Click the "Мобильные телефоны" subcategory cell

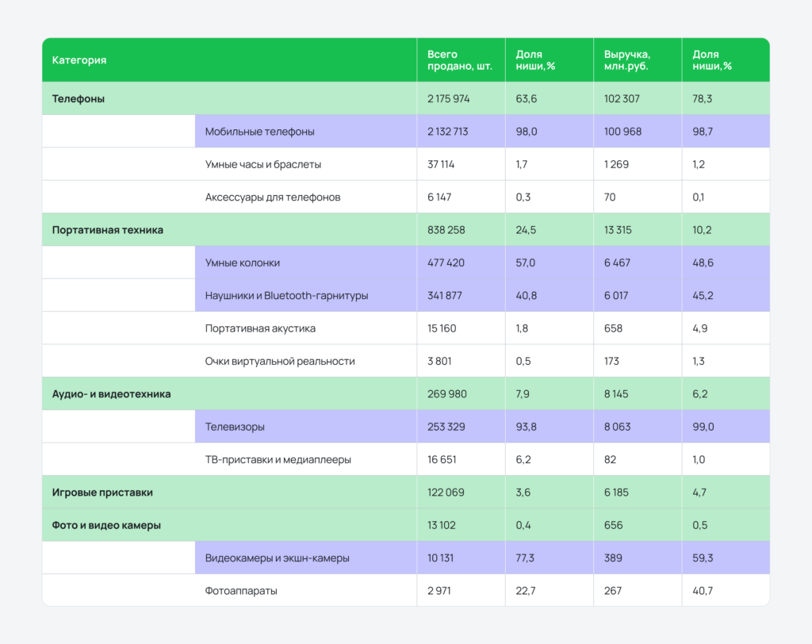[x=259, y=132]
